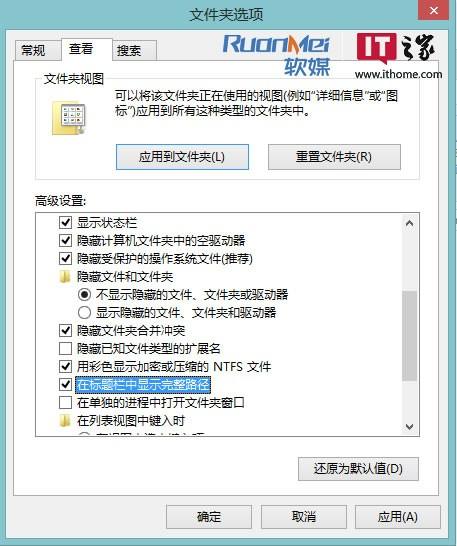Switch to the 常规 tab
457x546 pixels.
(x=33, y=50)
